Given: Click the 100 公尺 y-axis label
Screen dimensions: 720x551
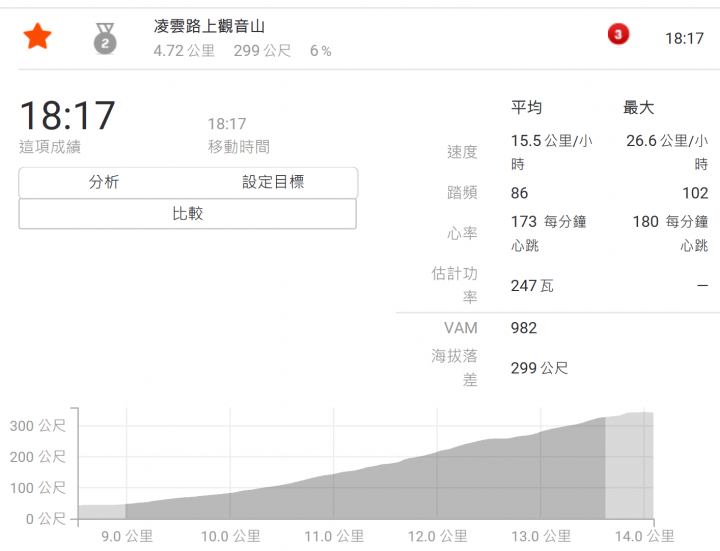Looking at the screenshot, I should [38, 488].
